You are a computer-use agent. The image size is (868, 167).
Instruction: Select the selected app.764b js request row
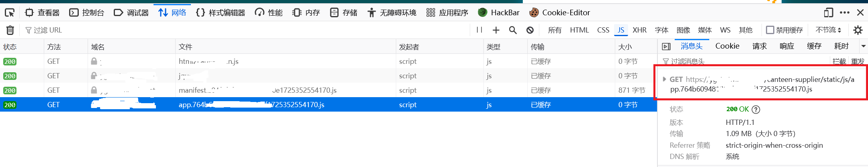click(328, 105)
